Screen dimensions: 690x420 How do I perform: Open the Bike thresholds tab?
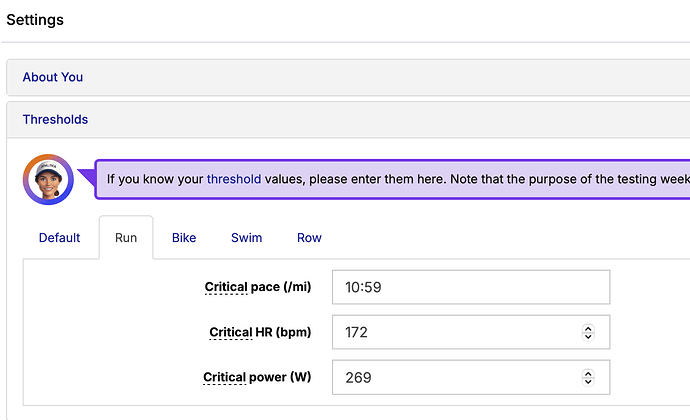pos(184,238)
